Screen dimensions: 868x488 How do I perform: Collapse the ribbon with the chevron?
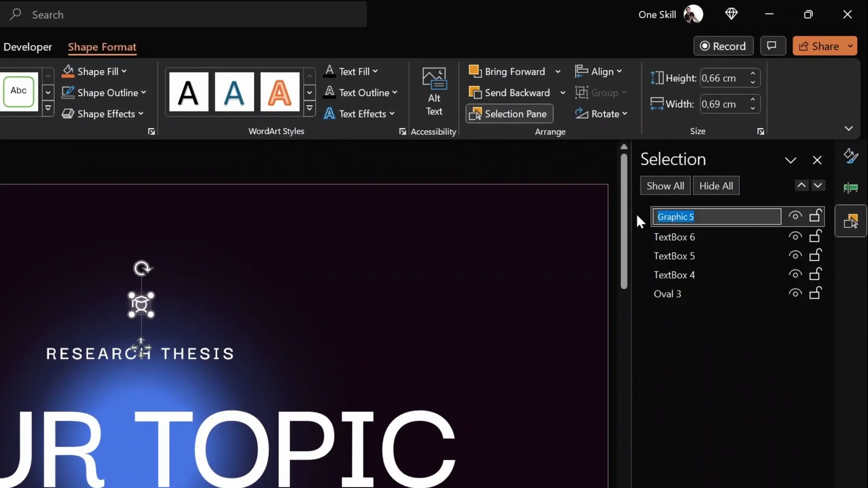[x=849, y=129]
